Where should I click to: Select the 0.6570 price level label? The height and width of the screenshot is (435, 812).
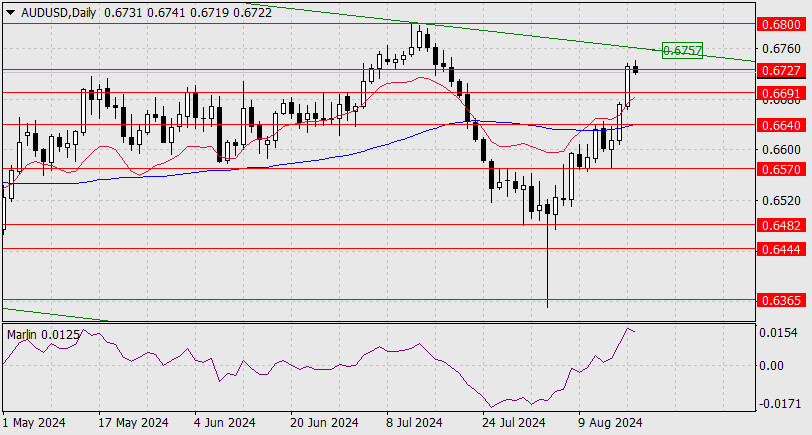click(781, 169)
